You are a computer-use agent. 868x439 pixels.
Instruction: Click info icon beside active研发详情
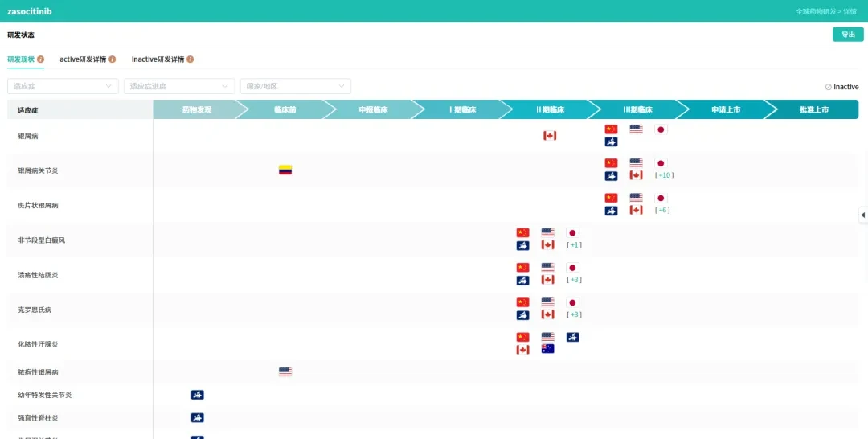(113, 59)
